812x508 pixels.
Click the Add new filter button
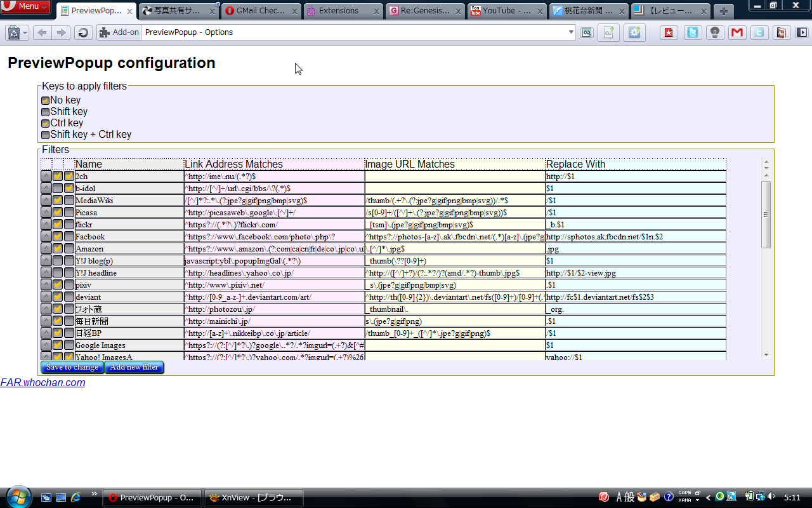click(x=134, y=367)
